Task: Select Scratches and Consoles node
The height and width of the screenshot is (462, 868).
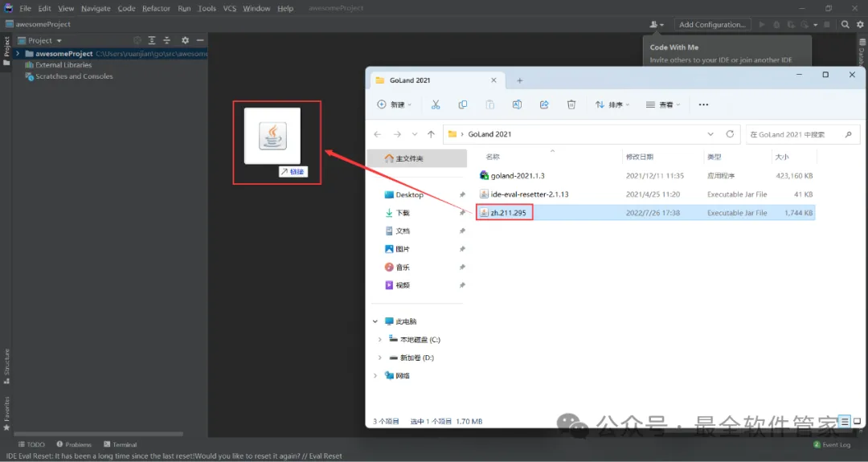Action: click(68, 76)
